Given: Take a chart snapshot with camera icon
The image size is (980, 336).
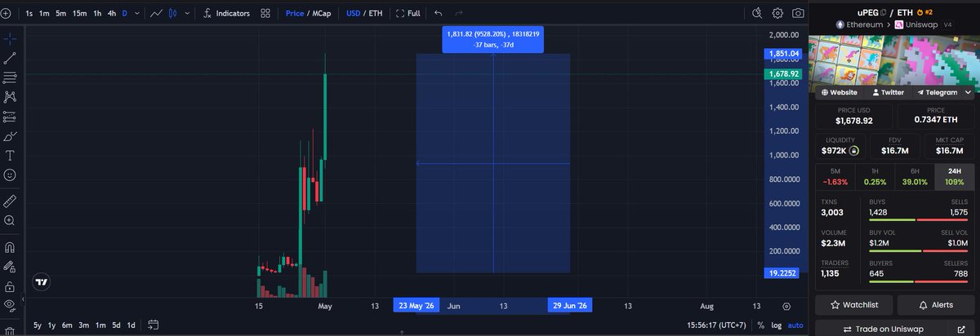Looking at the screenshot, I should pos(798,14).
